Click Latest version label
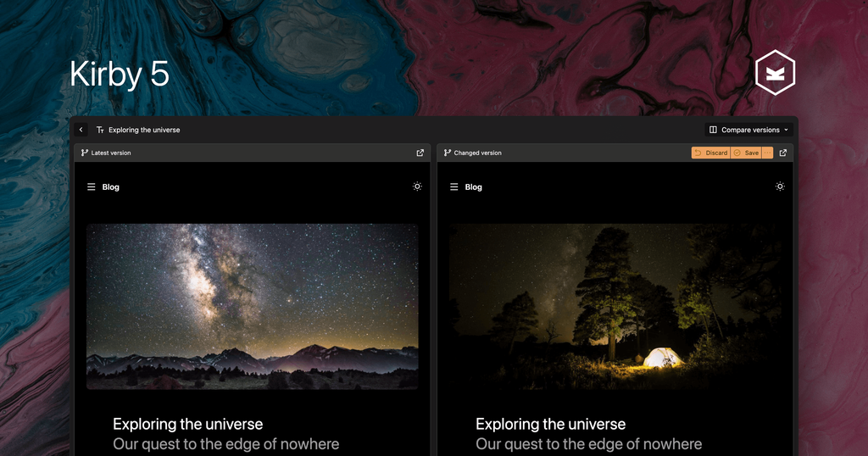Image resolution: width=868 pixels, height=456 pixels. tap(111, 153)
